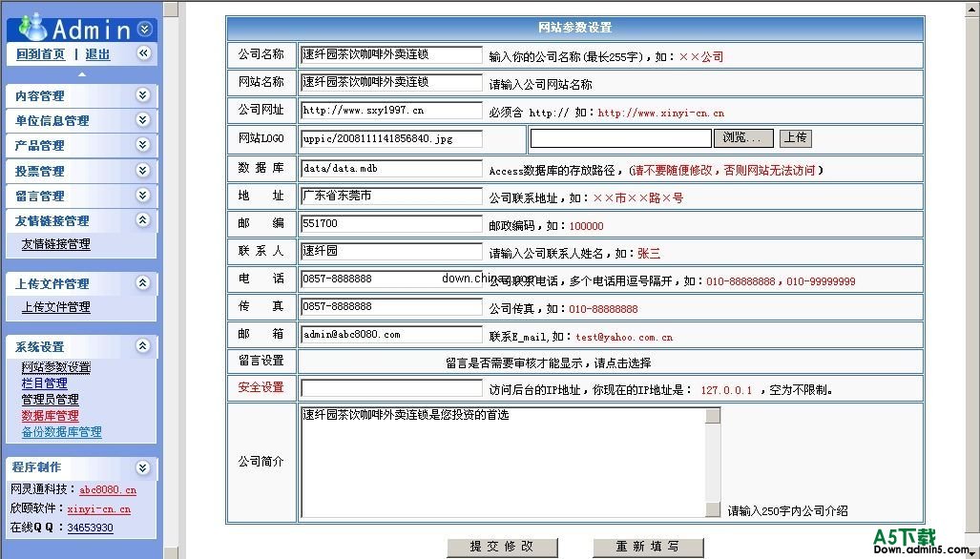This screenshot has width=980, height=559.
Task: Expand 留言管理 using its chevron icon
Action: pos(142,196)
